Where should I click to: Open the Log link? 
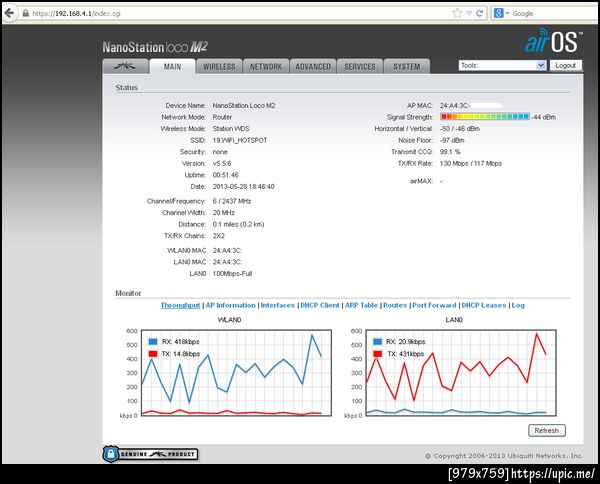(x=518, y=305)
